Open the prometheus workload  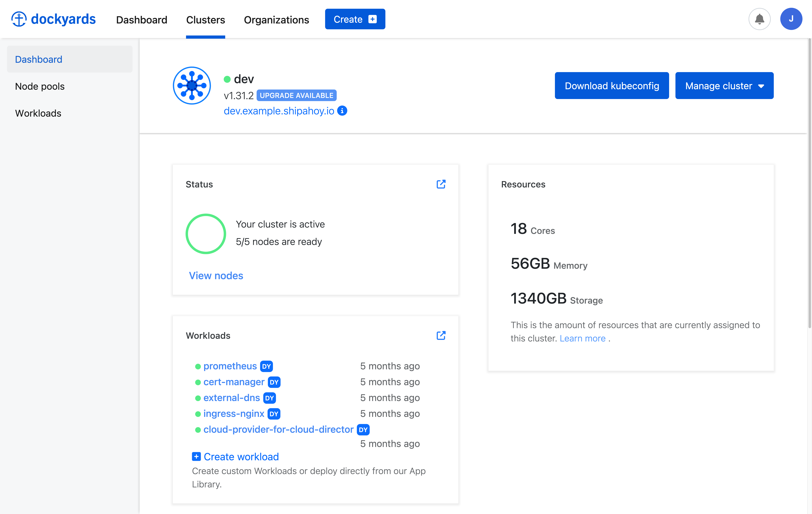[230, 366]
